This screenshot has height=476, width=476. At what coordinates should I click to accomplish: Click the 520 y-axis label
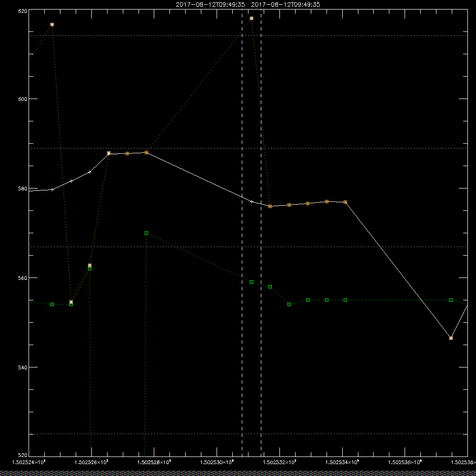coord(23,456)
